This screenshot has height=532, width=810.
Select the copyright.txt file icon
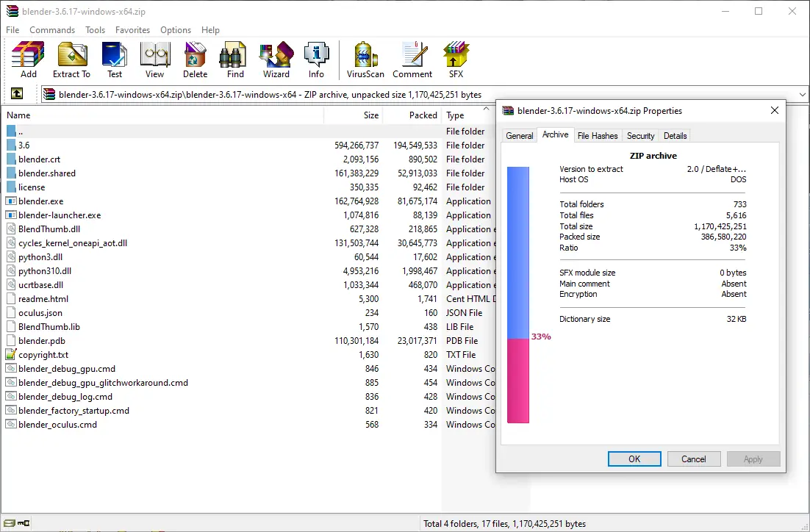coord(11,355)
